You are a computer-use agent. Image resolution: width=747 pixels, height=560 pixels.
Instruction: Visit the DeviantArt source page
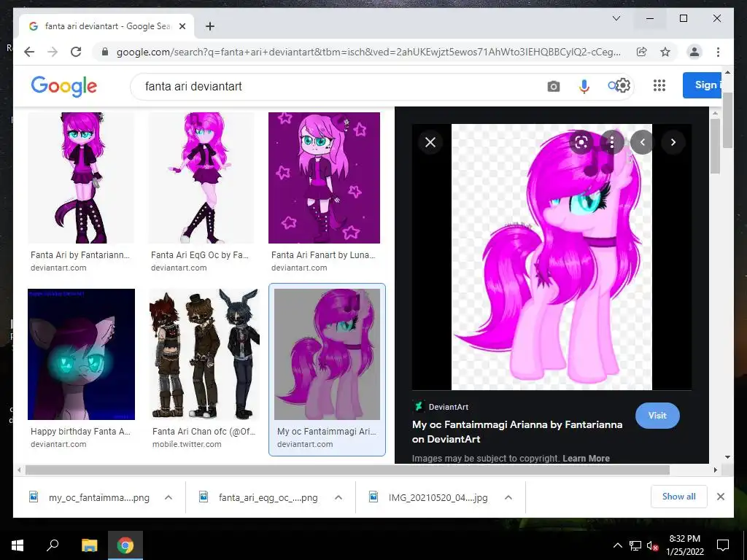click(x=657, y=415)
